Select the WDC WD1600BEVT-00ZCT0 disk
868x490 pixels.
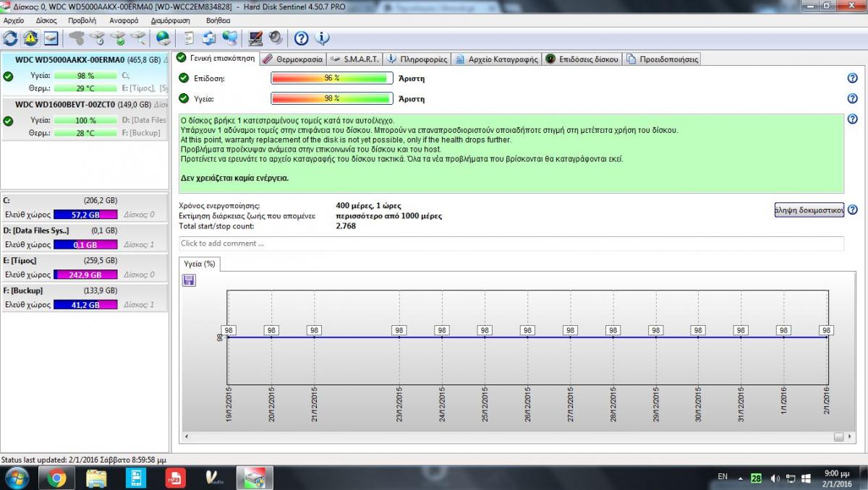pos(85,119)
